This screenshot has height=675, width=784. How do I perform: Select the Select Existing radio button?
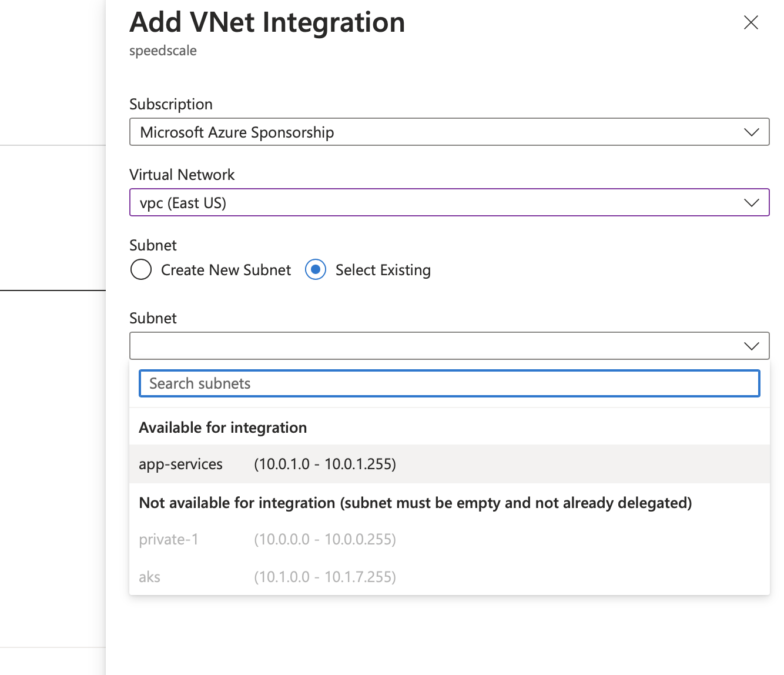click(x=316, y=270)
